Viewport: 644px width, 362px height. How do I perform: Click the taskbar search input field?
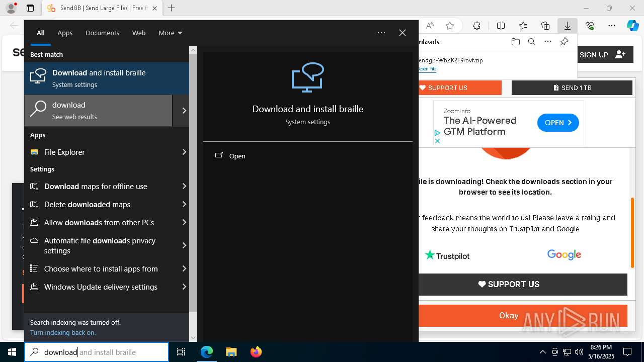[97, 352]
